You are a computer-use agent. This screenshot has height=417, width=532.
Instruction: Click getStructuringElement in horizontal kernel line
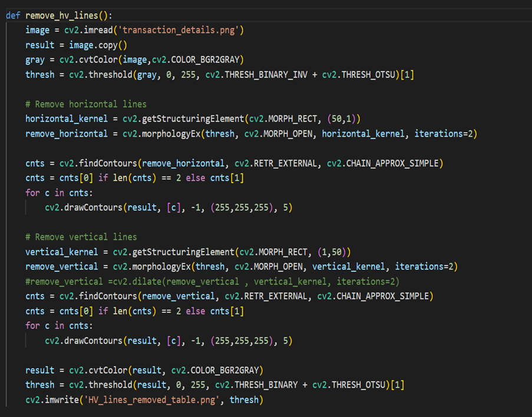pos(193,119)
